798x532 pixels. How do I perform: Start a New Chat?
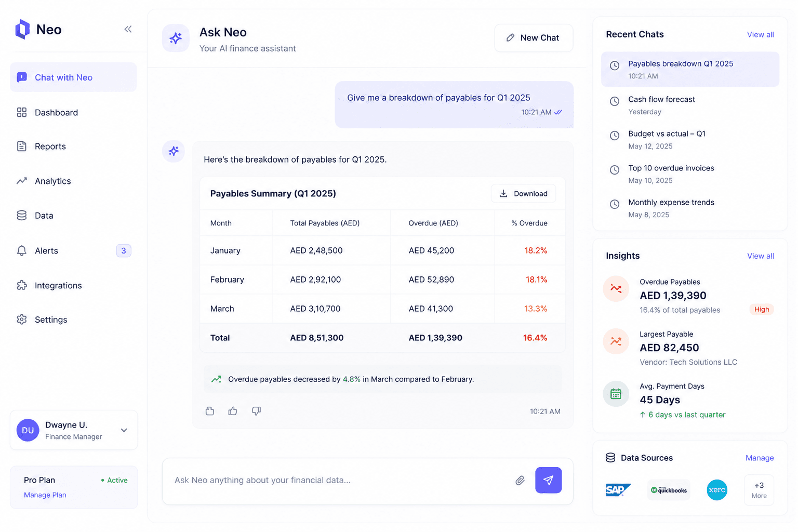coord(534,38)
